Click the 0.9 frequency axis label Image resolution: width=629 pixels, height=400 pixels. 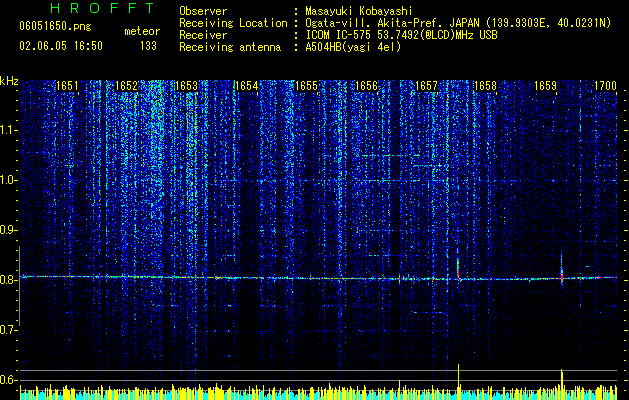click(x=9, y=230)
